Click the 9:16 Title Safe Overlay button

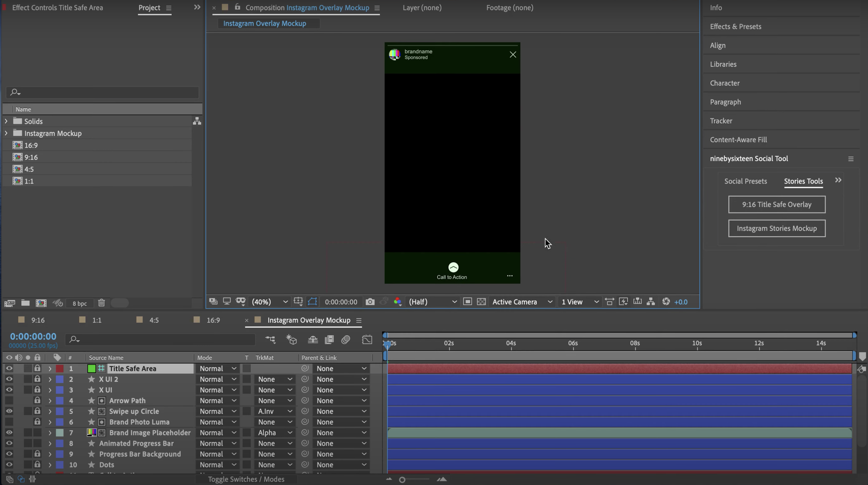776,205
